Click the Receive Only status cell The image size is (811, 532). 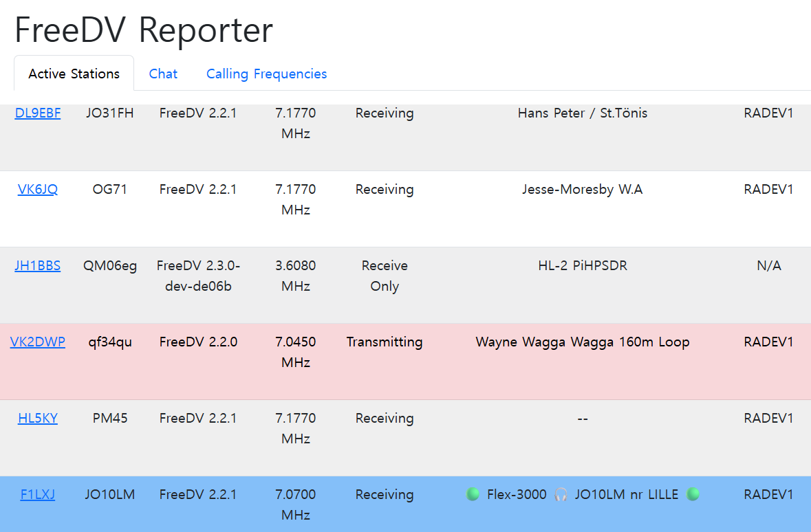[385, 276]
